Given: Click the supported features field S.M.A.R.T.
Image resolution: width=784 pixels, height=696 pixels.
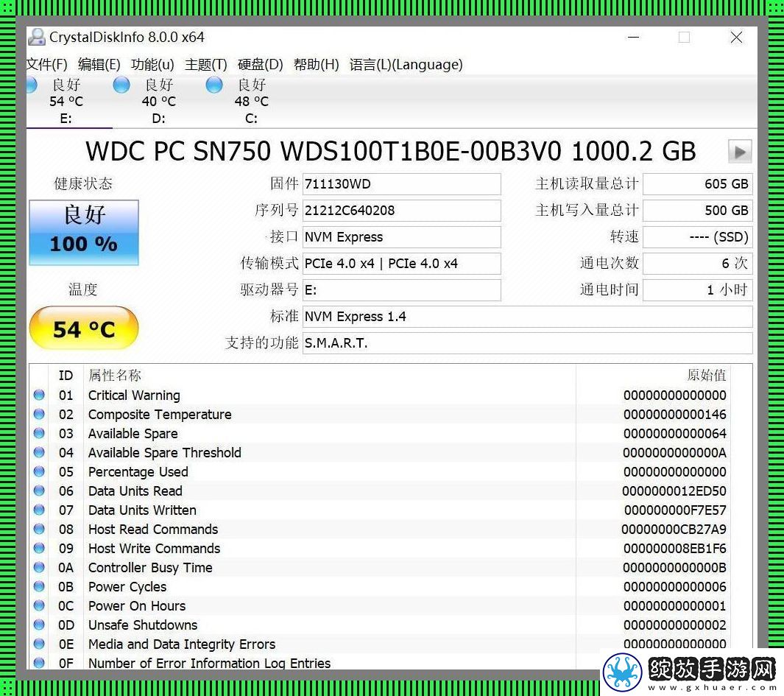Looking at the screenshot, I should (x=528, y=343).
